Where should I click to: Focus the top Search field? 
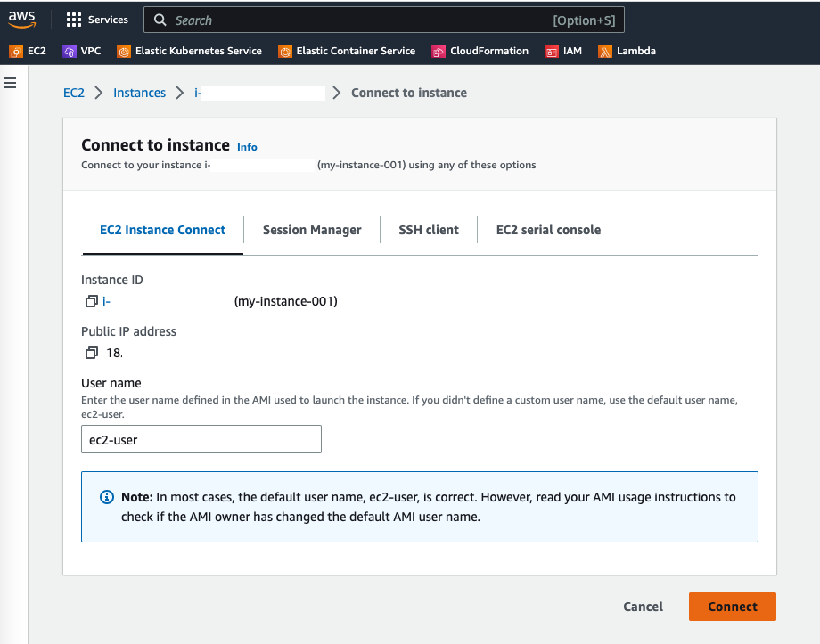[x=384, y=20]
